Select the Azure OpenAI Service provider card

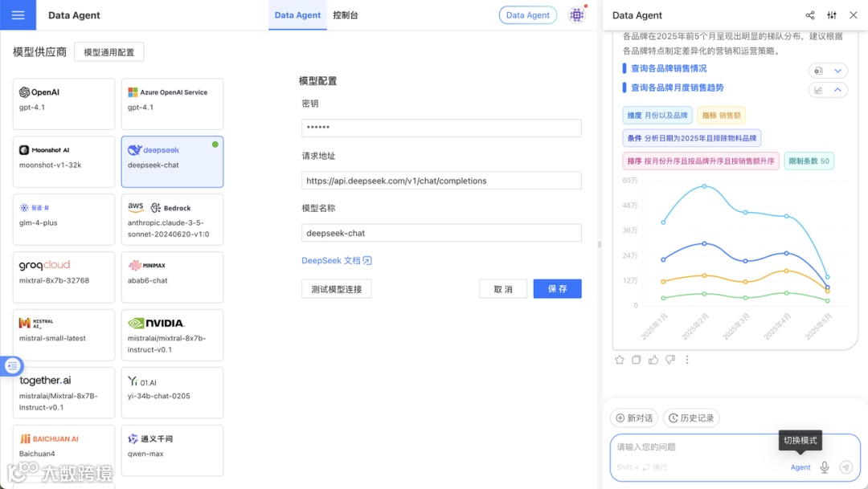[x=172, y=104]
